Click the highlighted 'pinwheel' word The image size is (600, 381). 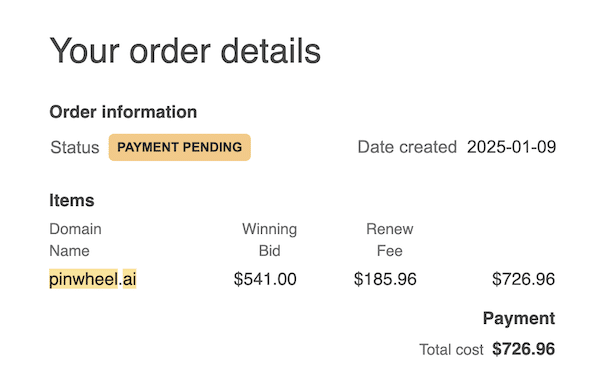84,279
